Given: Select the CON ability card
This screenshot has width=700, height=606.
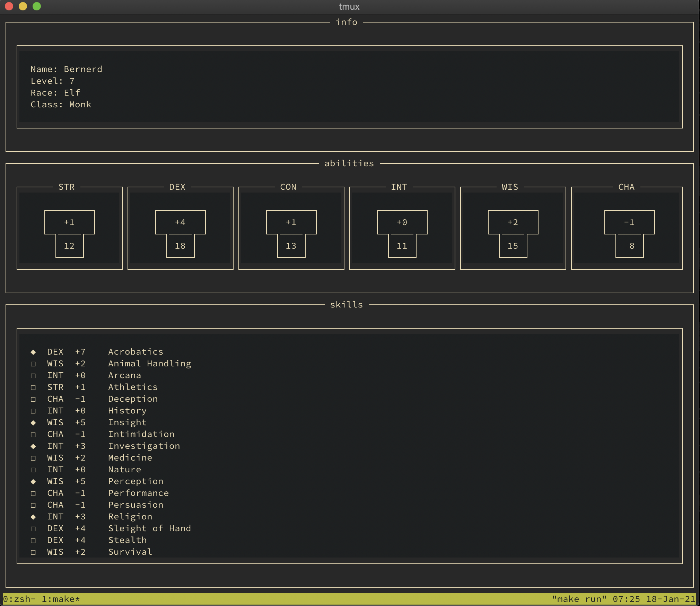Looking at the screenshot, I should tap(291, 228).
